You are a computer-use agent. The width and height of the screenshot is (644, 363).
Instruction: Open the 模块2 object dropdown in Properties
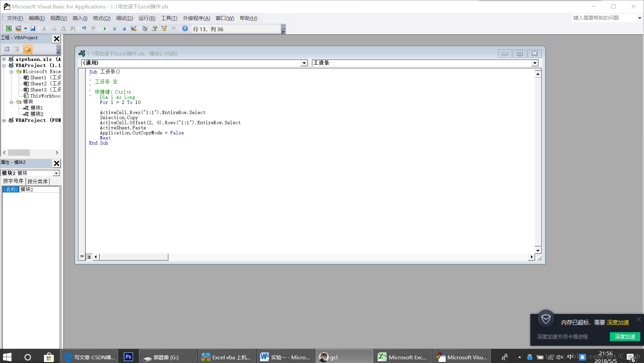[56, 173]
